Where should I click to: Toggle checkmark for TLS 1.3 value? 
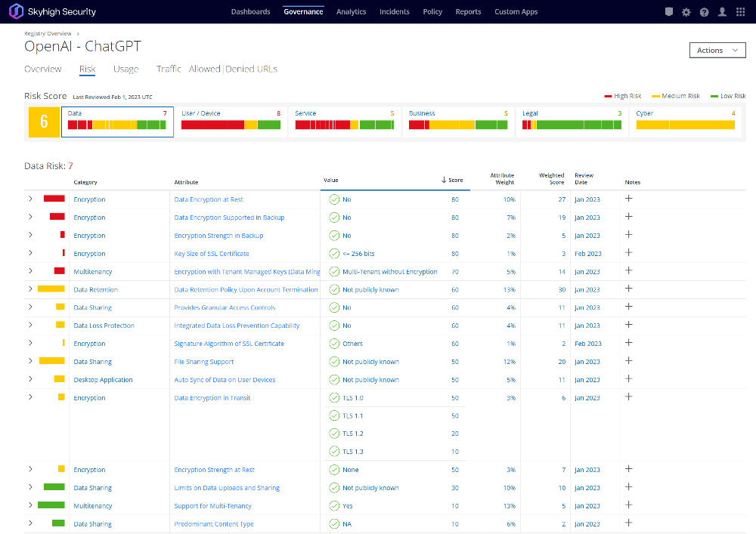[x=334, y=452]
